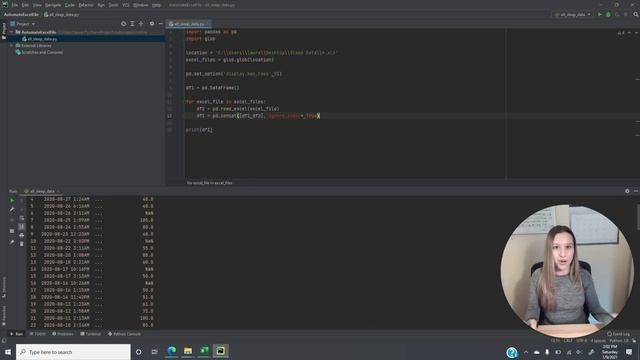Open the Navigate menu
This screenshot has width=640, height=360.
(53, 5)
